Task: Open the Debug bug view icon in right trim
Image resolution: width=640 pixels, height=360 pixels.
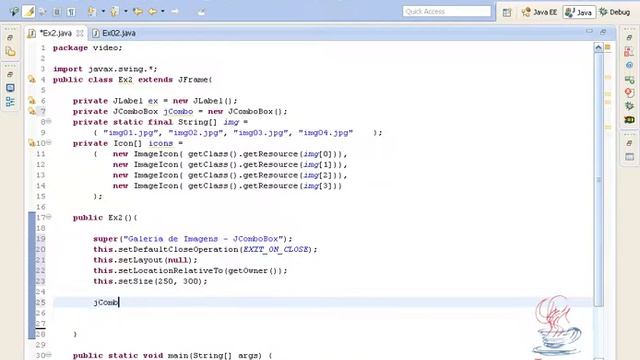Action: coord(629,106)
